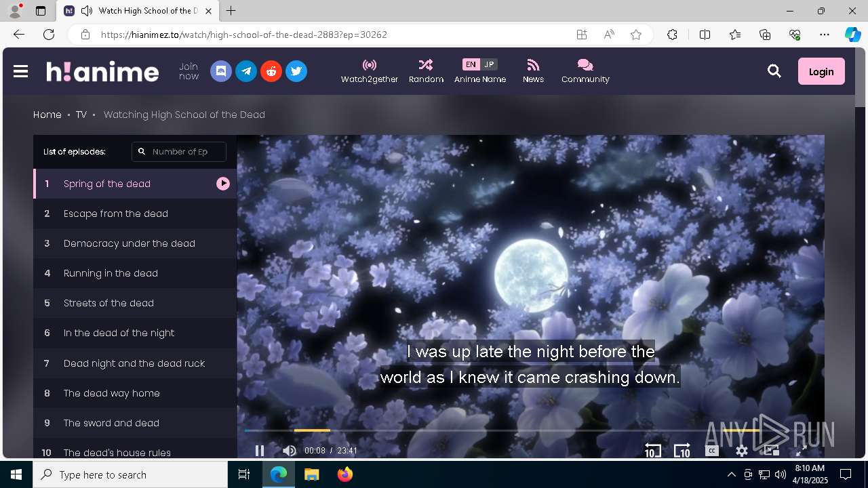Click taskbar search box
The width and height of the screenshot is (868, 488).
click(x=130, y=474)
